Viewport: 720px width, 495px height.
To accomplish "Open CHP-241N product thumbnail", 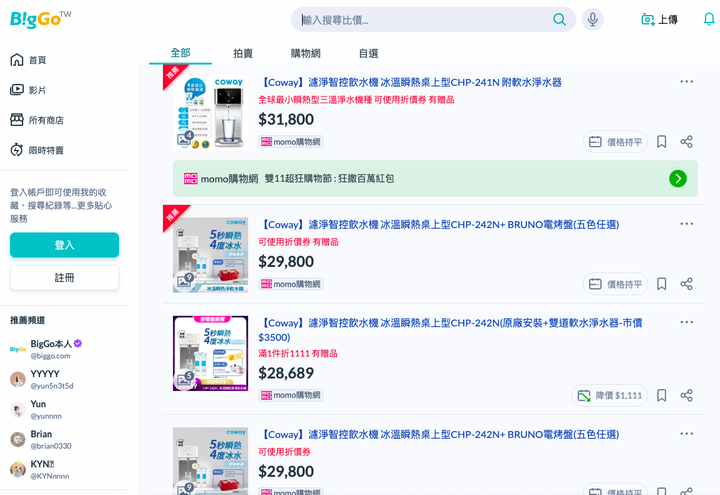I will pos(210,113).
